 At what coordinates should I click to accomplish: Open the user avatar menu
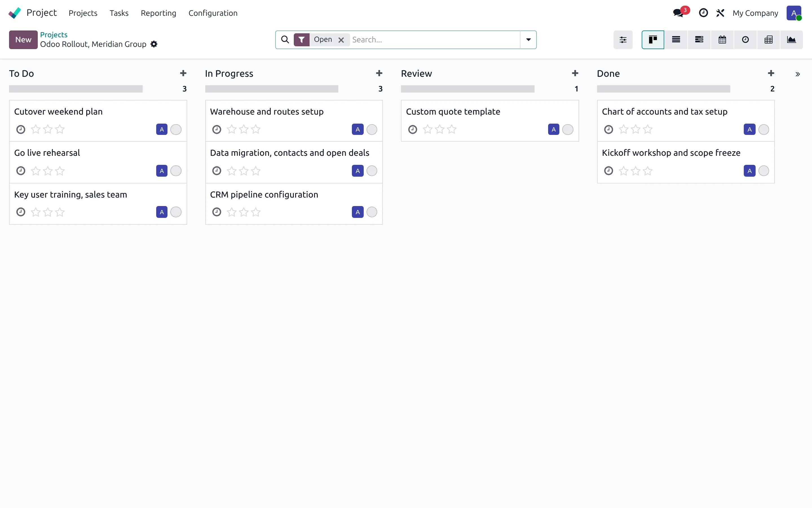tap(794, 13)
